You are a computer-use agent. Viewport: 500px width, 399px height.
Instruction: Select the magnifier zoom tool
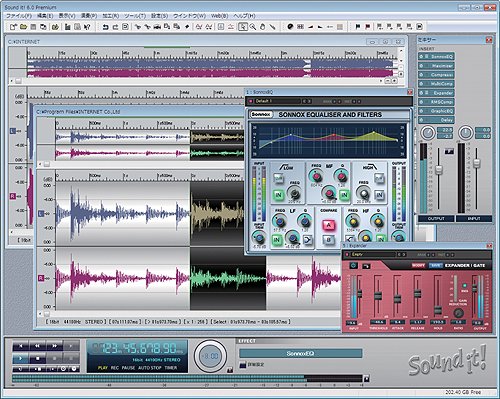(253, 27)
